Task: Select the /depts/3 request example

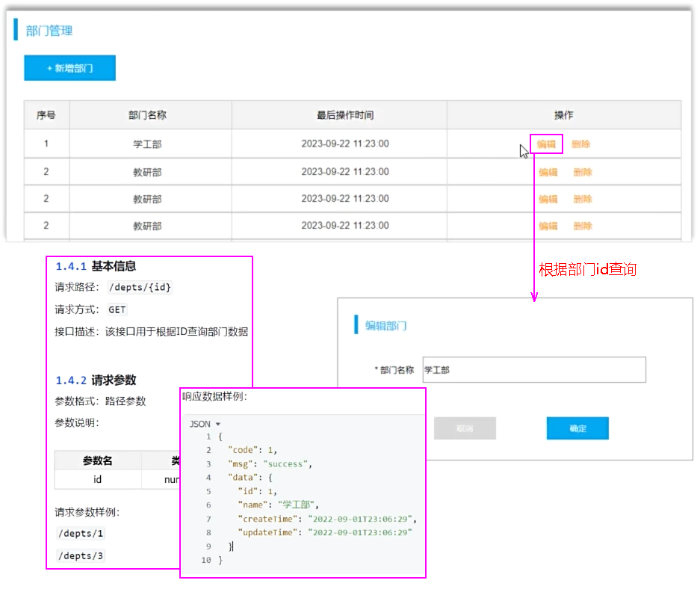Action: [81, 556]
